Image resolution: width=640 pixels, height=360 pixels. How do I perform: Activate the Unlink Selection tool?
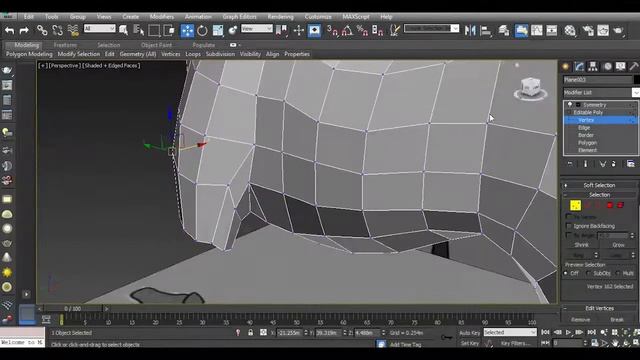57,30
